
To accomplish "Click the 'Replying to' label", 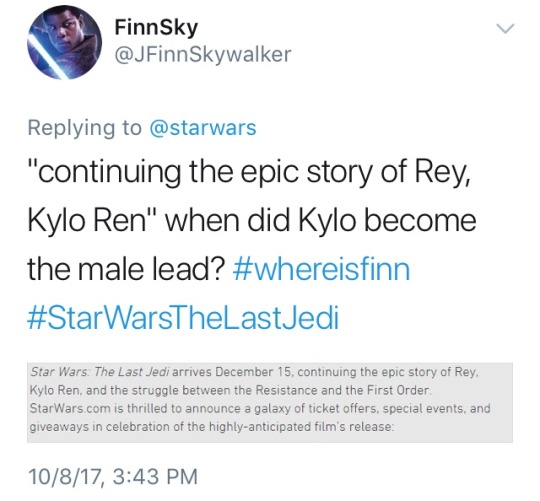I will click(x=85, y=128).
